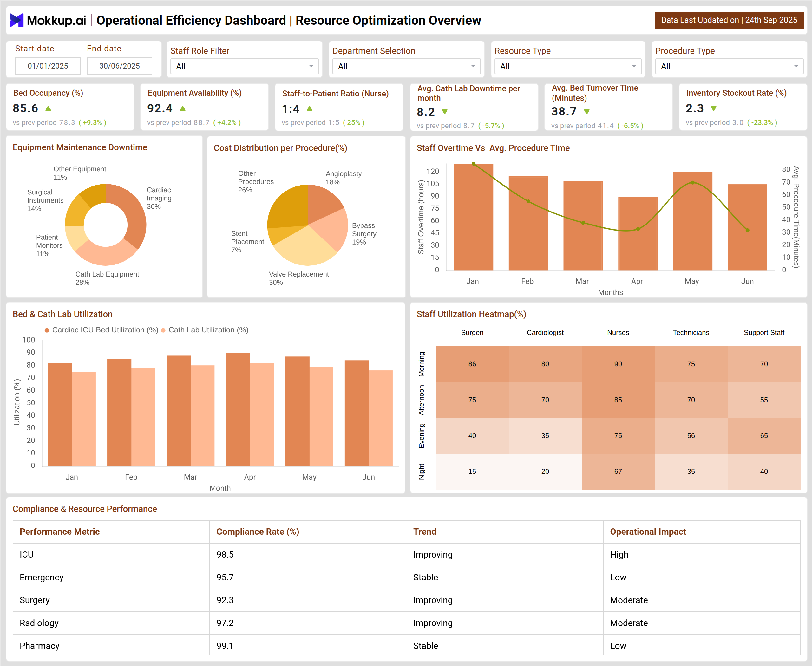Click the Radiology compliance rate 97.2

click(x=225, y=623)
